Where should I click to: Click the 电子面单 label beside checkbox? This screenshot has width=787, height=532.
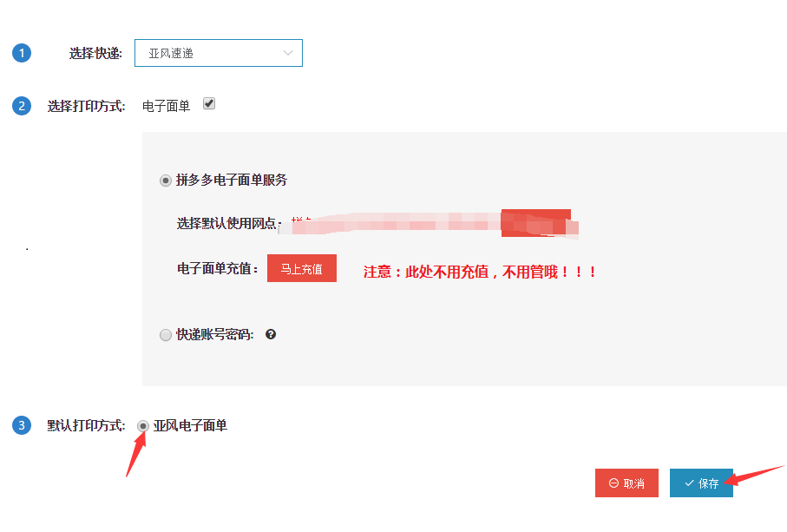(166, 106)
